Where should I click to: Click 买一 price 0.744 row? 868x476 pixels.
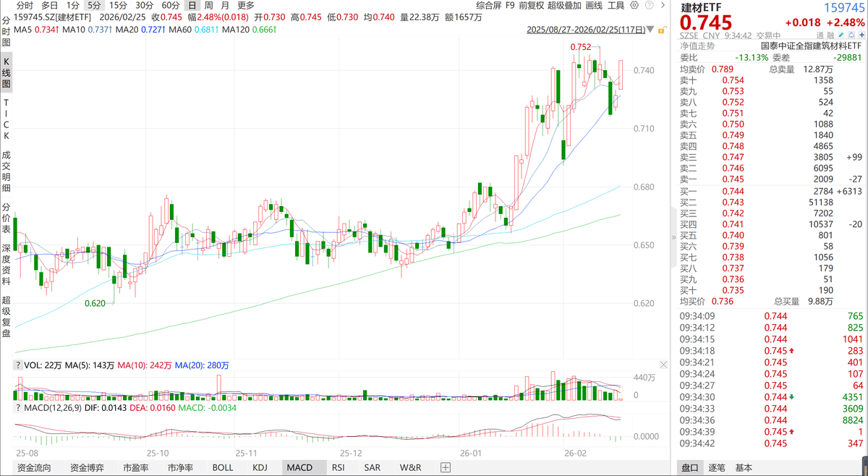coord(771,191)
